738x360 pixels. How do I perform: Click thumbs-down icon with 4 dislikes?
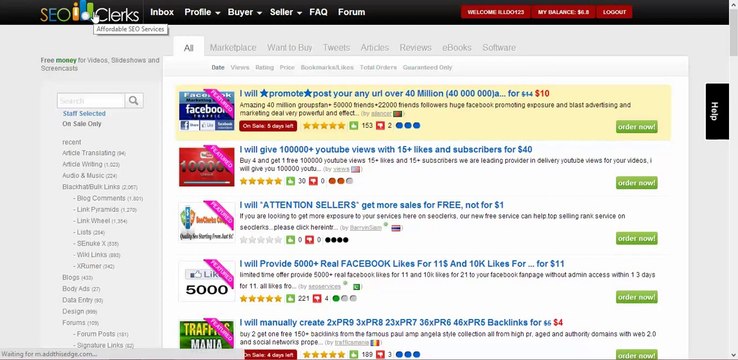tap(317, 298)
